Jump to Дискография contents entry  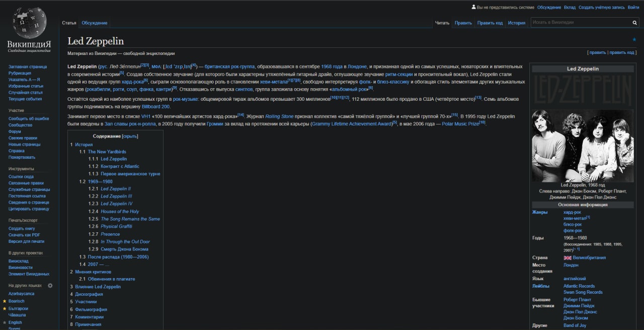[89, 294]
